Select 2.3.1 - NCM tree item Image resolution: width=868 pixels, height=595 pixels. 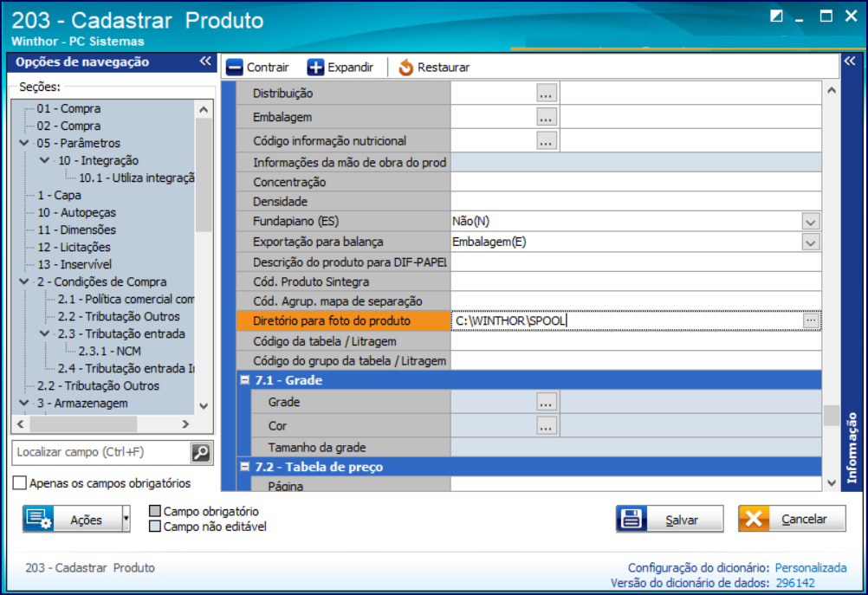(x=110, y=351)
